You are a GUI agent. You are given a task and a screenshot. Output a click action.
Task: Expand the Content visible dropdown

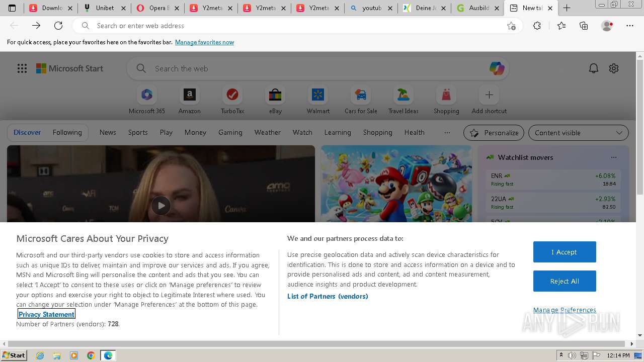pyautogui.click(x=578, y=133)
